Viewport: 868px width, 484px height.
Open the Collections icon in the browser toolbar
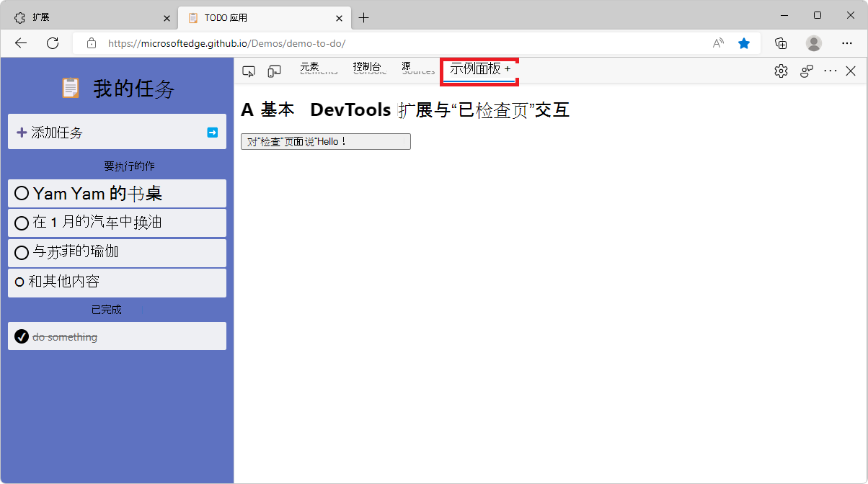pos(781,43)
